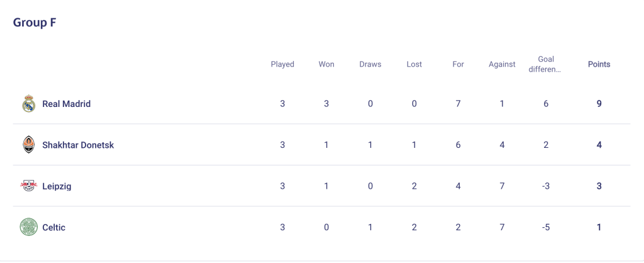Click the Celtic club crest
This screenshot has height=263, width=644.
coord(29,227)
